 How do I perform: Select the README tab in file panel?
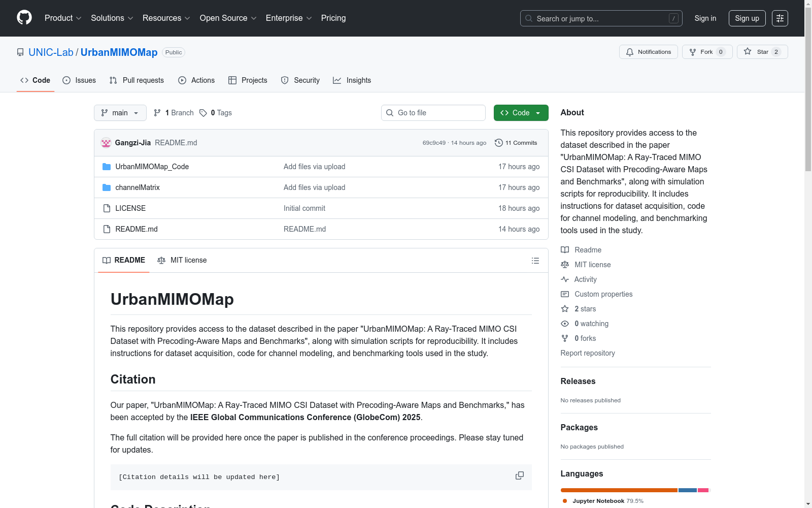coord(124,260)
